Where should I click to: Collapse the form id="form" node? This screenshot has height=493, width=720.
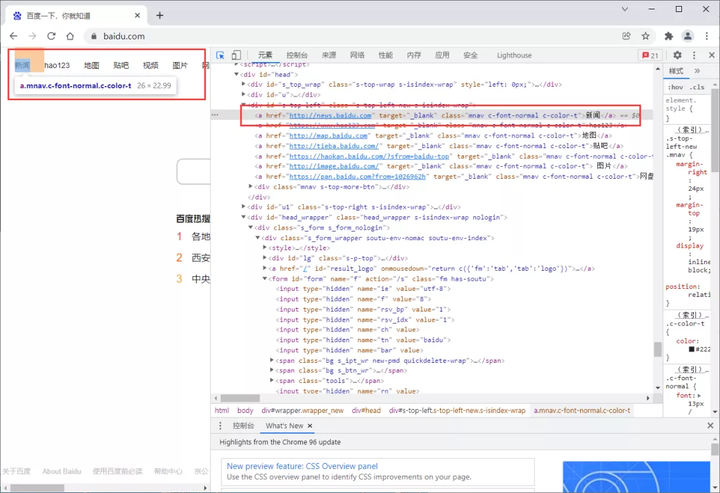[265, 279]
